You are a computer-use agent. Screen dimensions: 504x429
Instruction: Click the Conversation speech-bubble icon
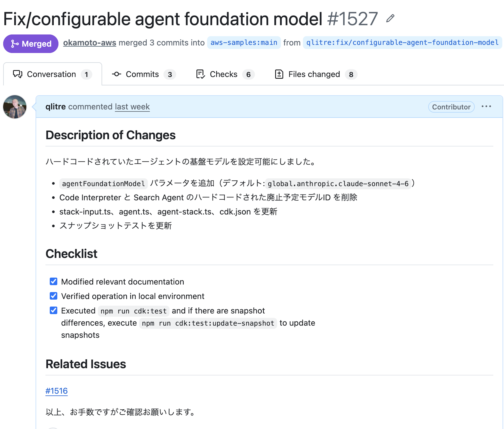[17, 74]
